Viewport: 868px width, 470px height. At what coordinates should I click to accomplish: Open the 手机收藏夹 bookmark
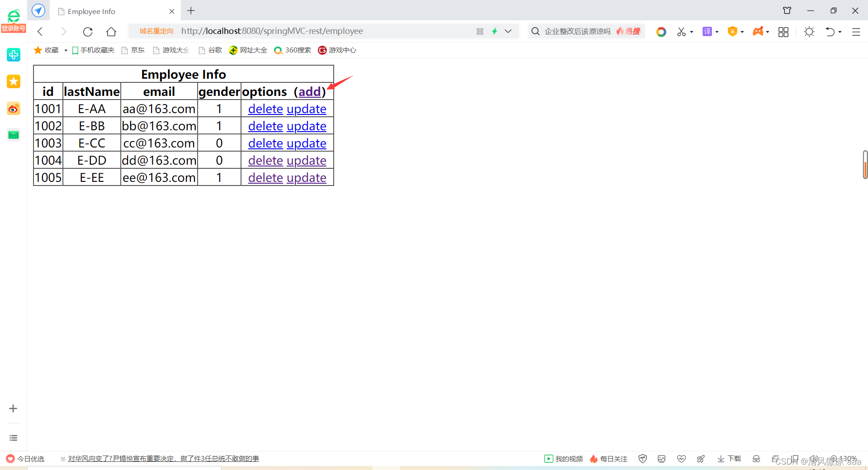[93, 50]
